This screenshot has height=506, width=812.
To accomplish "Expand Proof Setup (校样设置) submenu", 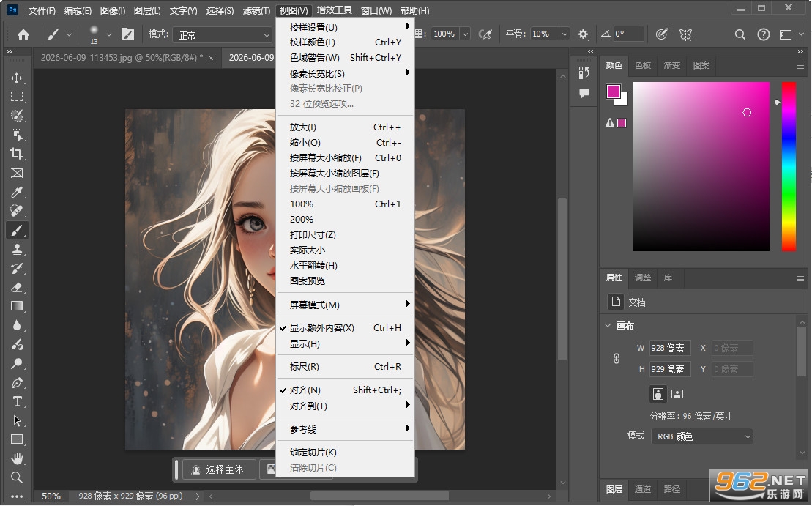I will point(345,27).
